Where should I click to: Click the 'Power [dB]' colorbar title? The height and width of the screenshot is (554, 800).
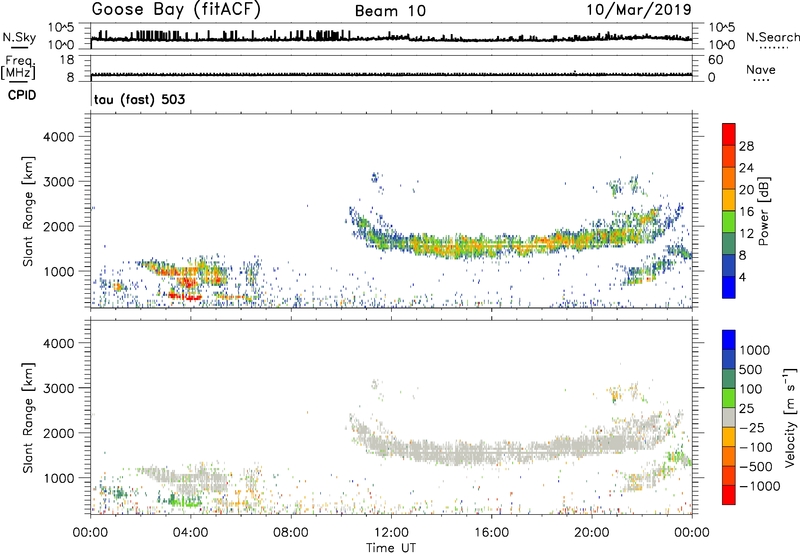(764, 211)
